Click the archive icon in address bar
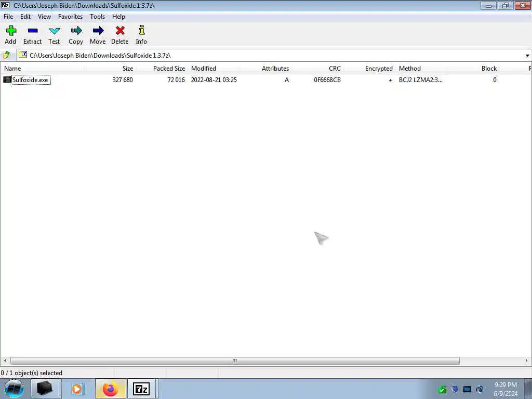Image resolution: width=532 pixels, height=399 pixels. (x=23, y=55)
